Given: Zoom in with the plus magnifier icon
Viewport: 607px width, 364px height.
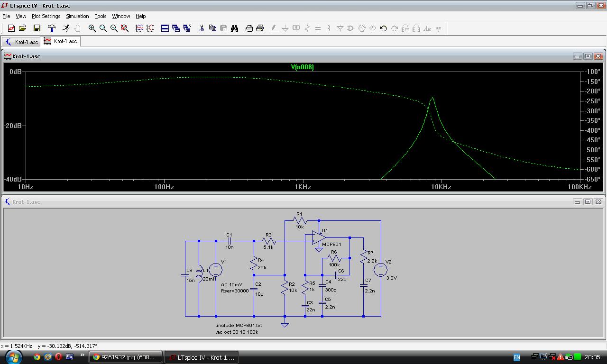Looking at the screenshot, I should pyautogui.click(x=92, y=28).
